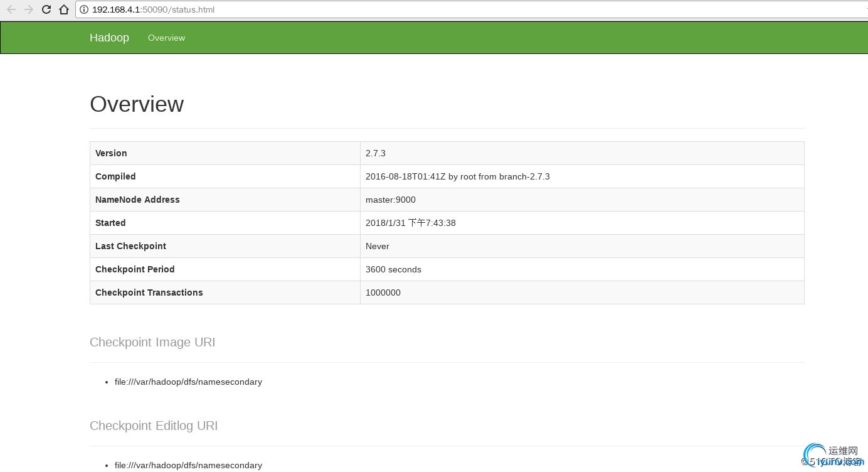View site information icon in address bar
This screenshot has height=472, width=868.
84,9
